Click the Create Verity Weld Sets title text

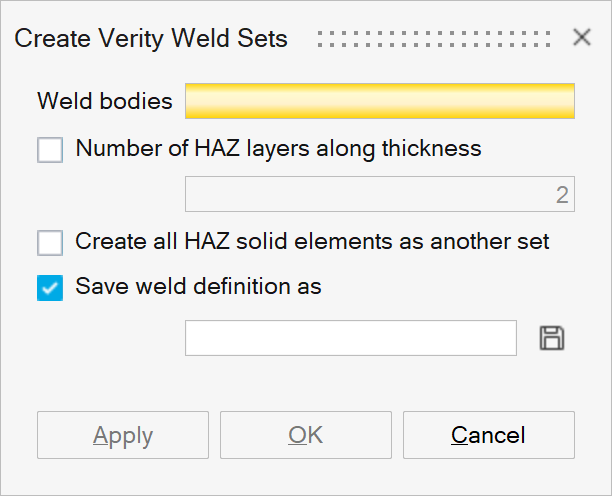[x=151, y=39]
